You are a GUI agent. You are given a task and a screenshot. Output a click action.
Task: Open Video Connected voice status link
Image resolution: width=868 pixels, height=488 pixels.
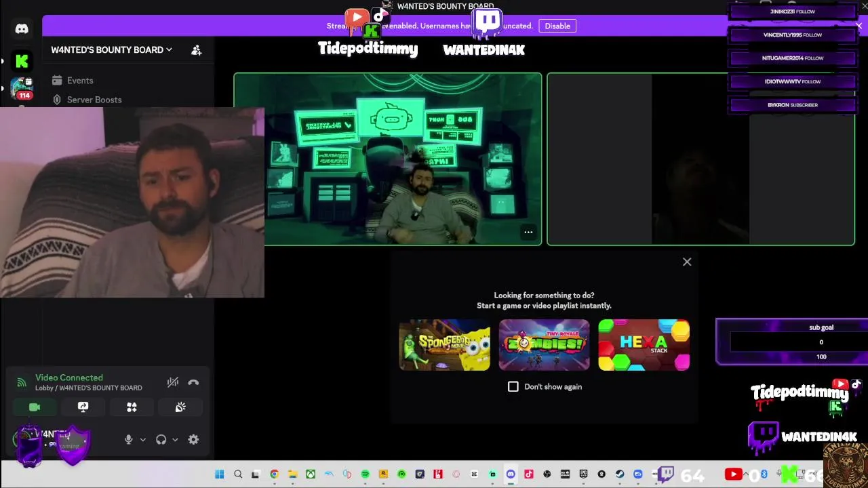point(69,378)
